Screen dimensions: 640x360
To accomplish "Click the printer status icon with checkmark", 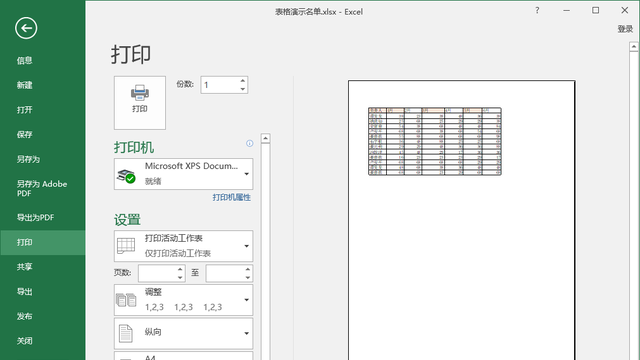I will [126, 176].
